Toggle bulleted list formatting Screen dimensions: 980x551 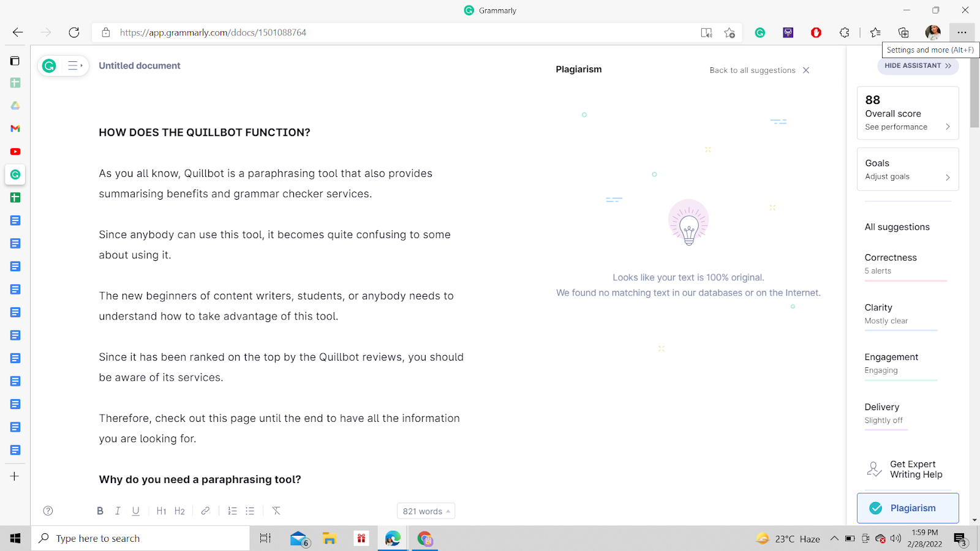coord(250,511)
